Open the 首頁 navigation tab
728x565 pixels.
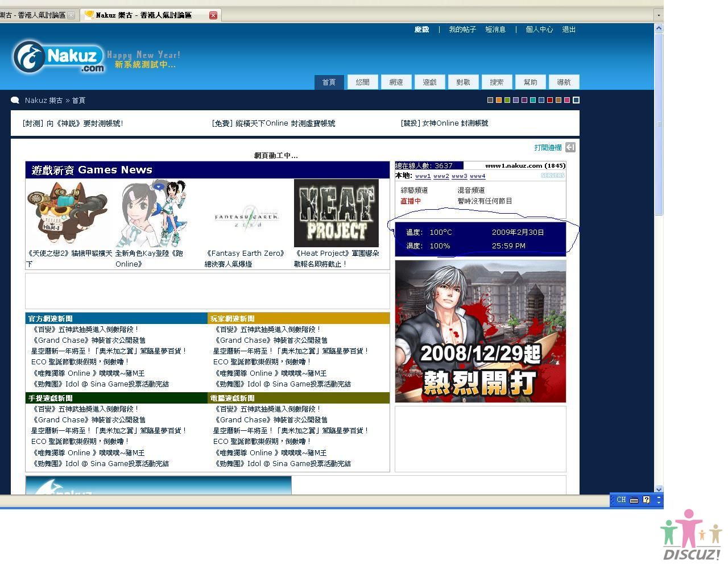pos(329,82)
